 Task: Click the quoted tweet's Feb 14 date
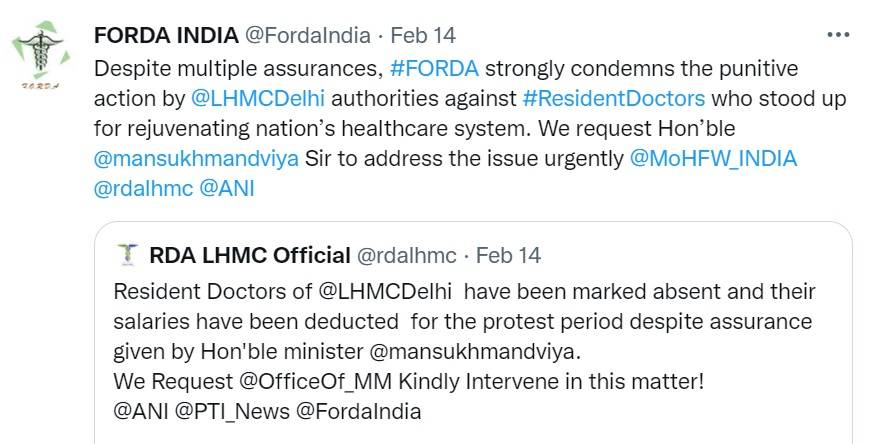click(x=508, y=255)
